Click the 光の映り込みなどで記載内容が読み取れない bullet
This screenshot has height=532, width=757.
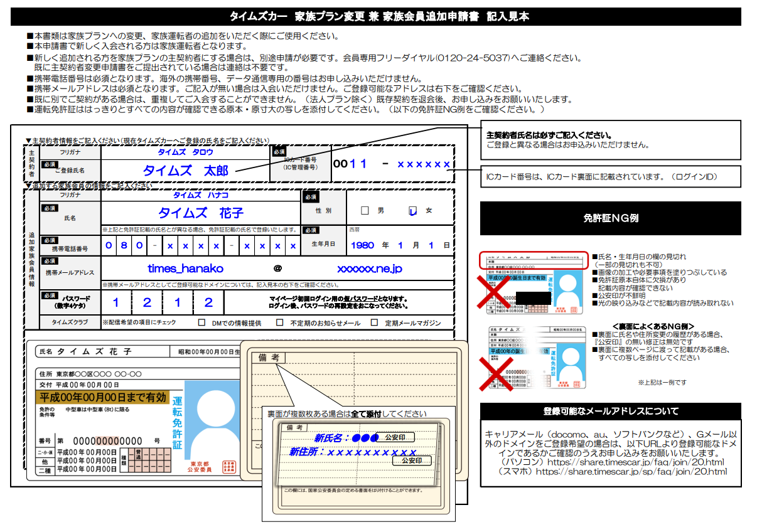pos(662,303)
